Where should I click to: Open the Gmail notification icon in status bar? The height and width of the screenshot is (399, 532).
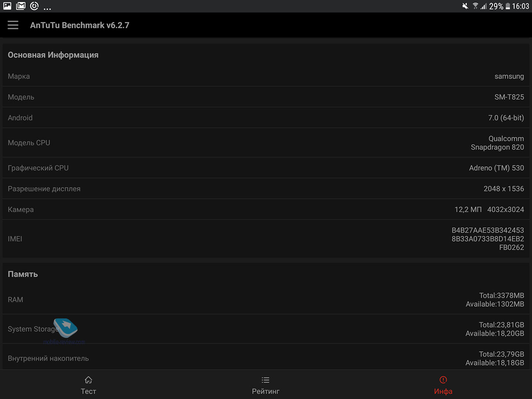[x=21, y=6]
